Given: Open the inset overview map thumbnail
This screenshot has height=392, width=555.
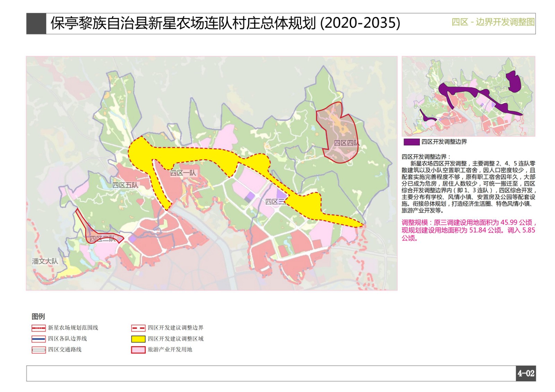Looking at the screenshot, I should (x=468, y=96).
